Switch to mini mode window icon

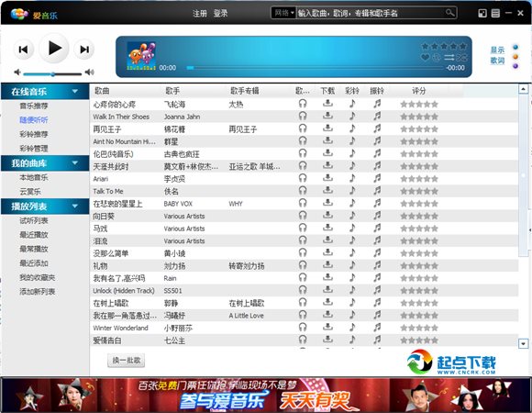point(482,13)
